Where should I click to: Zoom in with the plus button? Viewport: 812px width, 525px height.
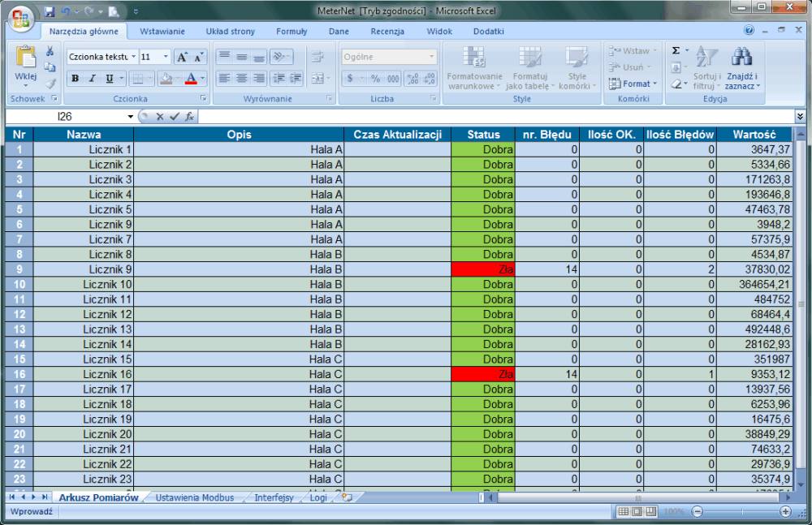(x=785, y=511)
